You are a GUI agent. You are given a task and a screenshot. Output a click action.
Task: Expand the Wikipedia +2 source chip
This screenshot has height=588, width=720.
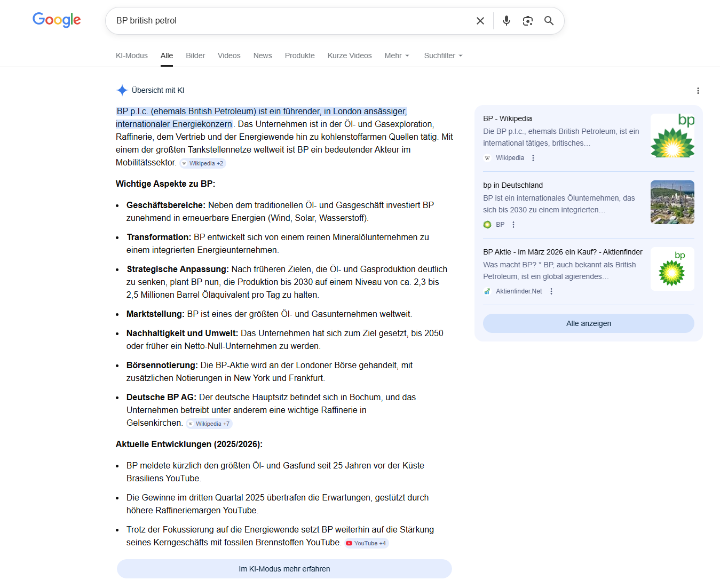pyautogui.click(x=203, y=163)
